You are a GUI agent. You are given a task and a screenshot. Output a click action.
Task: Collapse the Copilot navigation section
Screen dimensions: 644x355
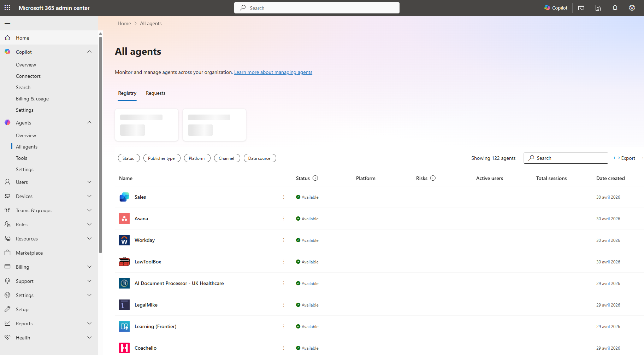[89, 52]
